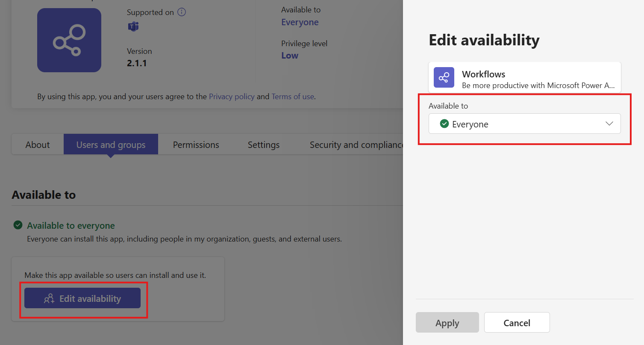The width and height of the screenshot is (644, 345).
Task: Apply the availability changes
Action: 447,322
